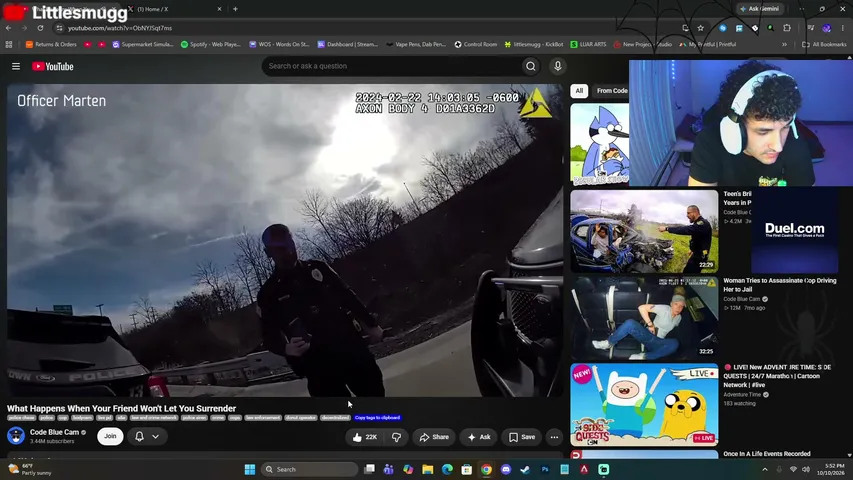The height and width of the screenshot is (480, 853).
Task: Open a new browser tab
Action: (x=235, y=9)
